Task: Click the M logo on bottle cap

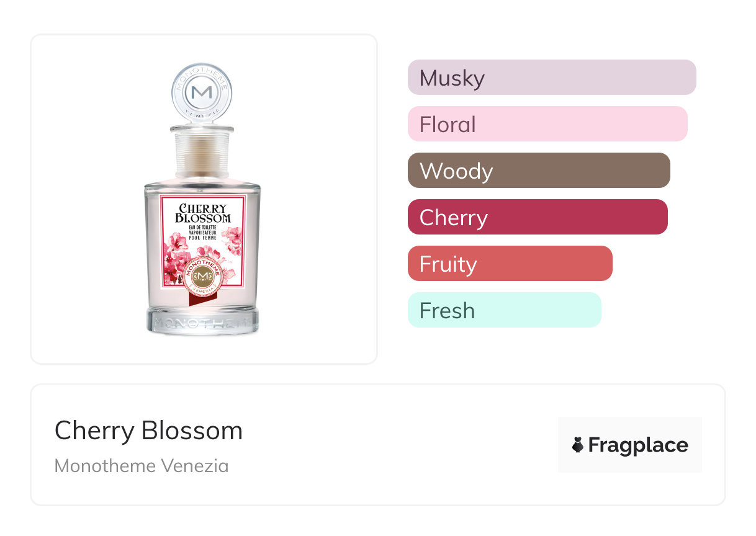Action: 202,93
